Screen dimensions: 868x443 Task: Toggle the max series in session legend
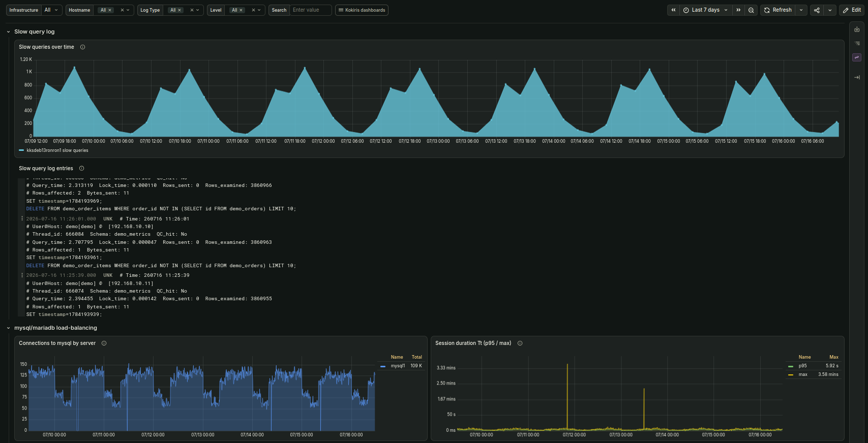(803, 374)
